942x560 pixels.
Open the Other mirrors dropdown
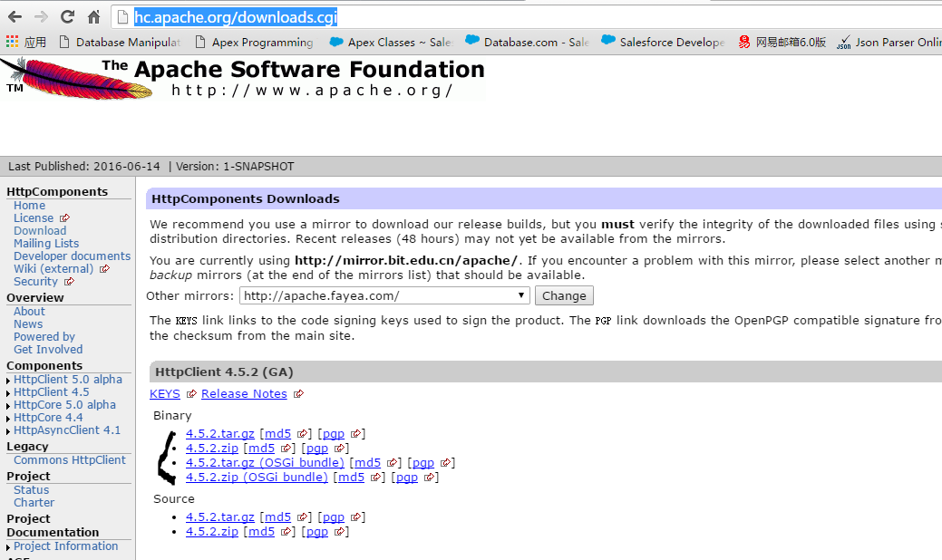click(384, 295)
